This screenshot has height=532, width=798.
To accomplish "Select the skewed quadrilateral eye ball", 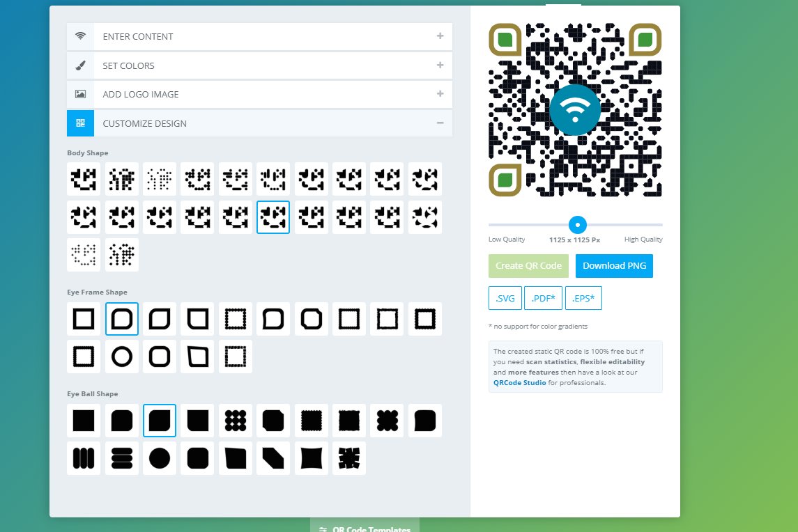I will (235, 458).
